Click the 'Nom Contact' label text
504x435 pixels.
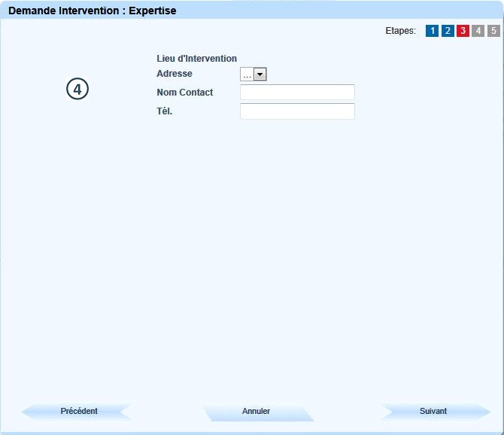[185, 93]
